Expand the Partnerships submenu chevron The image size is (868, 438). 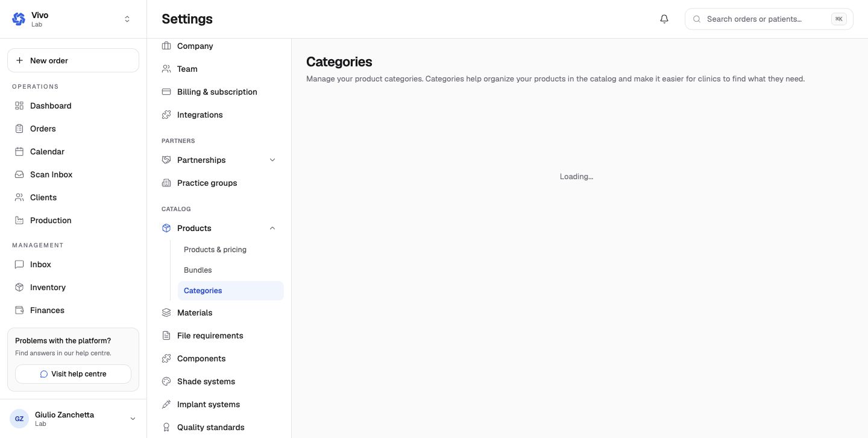[x=272, y=160]
